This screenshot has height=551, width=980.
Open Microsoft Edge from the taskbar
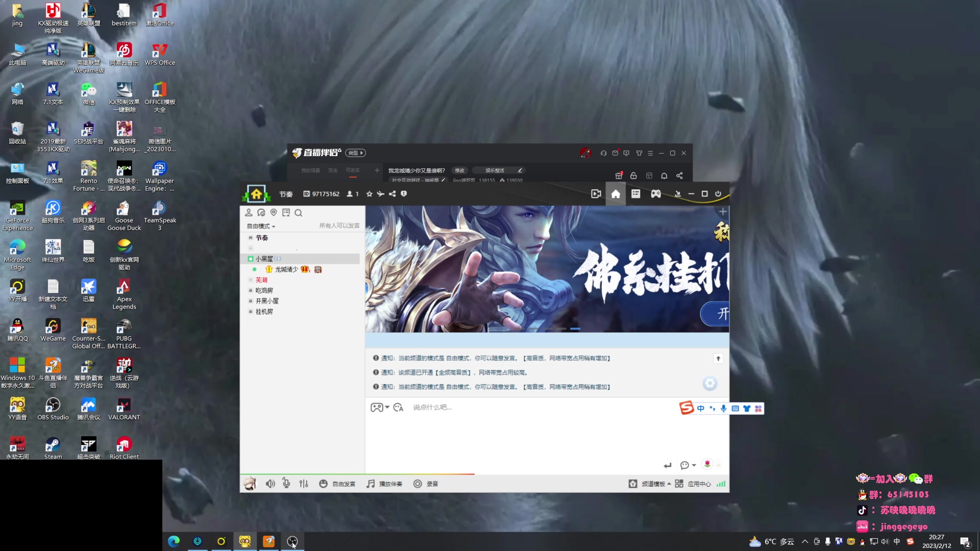[174, 541]
